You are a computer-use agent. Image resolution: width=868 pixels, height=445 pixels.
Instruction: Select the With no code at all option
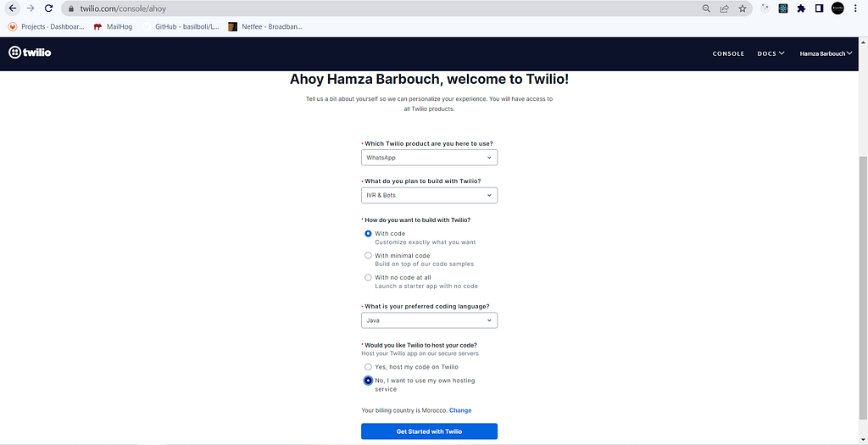368,277
